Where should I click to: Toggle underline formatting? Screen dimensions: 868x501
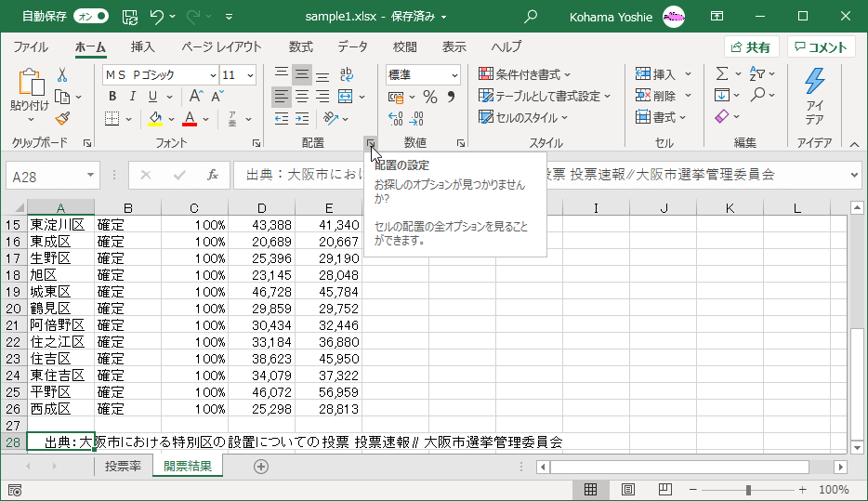152,97
